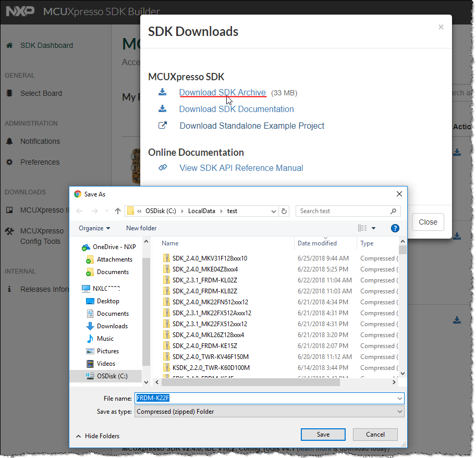This screenshot has width=476, height=458.
Task: Collapse folders with Hide Folders
Action: pos(97,436)
